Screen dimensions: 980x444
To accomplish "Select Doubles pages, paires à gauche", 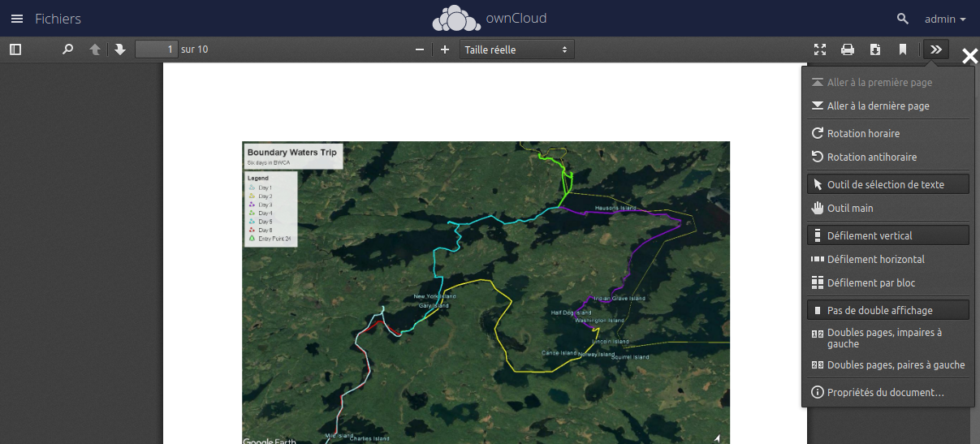I will tap(888, 365).
